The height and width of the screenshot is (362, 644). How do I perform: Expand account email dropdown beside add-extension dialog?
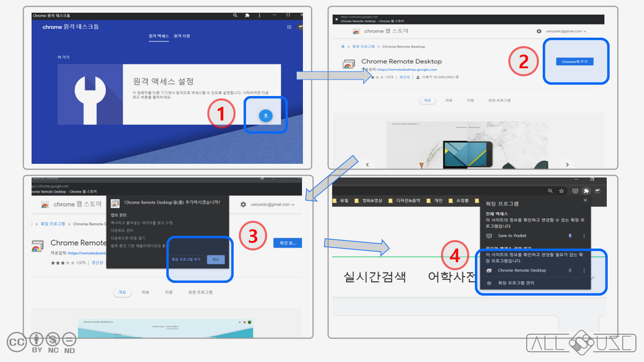click(x=273, y=204)
